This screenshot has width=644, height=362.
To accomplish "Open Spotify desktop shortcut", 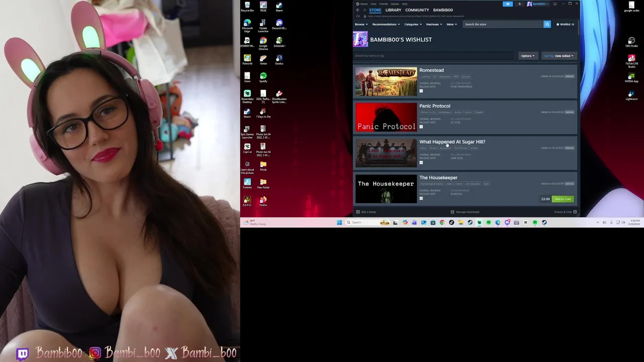I will [x=263, y=77].
